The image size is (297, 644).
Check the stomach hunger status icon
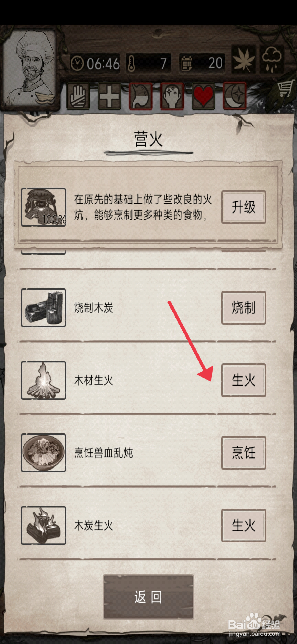(141, 96)
